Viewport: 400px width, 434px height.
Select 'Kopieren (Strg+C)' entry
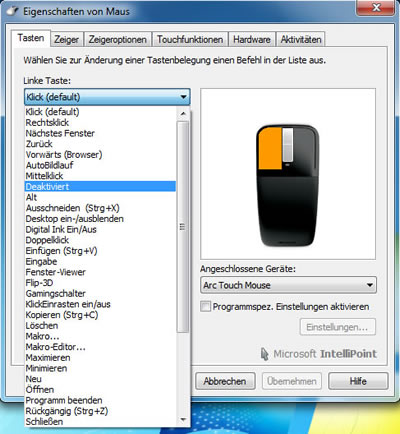100,315
